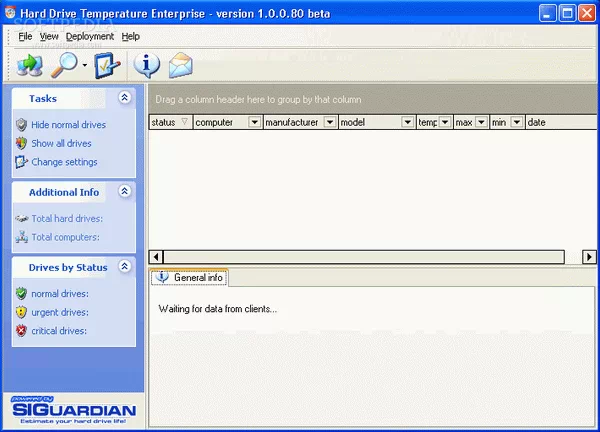Open the dropdown arrow beside the magnifier
Image resolution: width=600 pixels, height=432 pixels.
(85, 65)
